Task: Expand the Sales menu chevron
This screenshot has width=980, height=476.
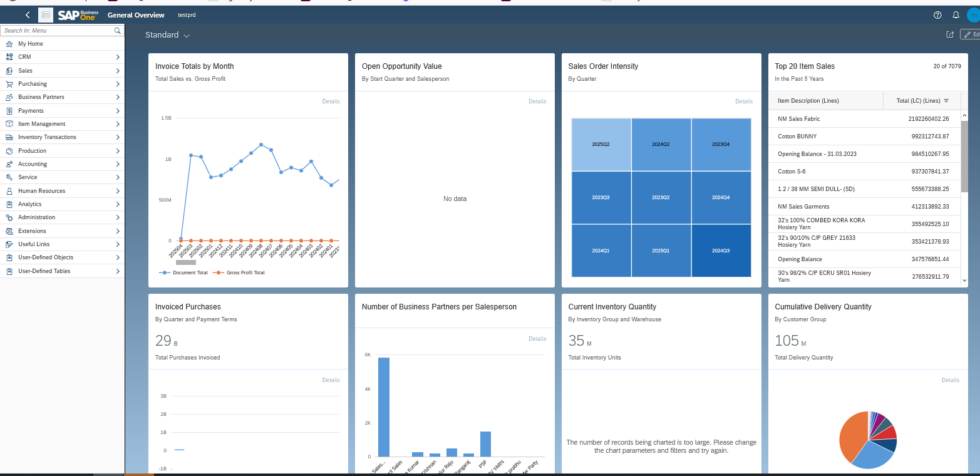Action: point(118,71)
